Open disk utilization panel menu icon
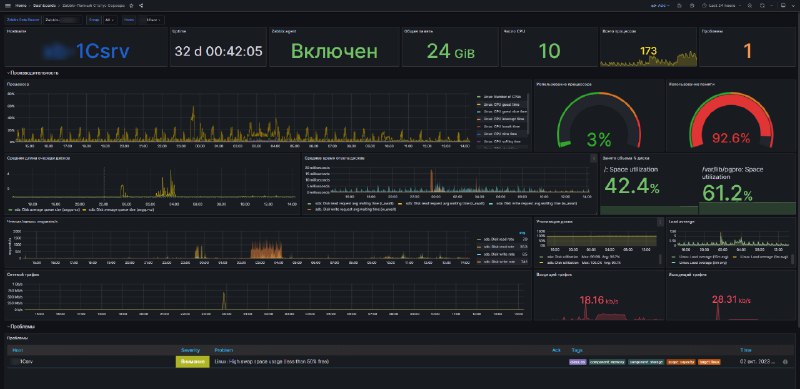 coord(660,222)
